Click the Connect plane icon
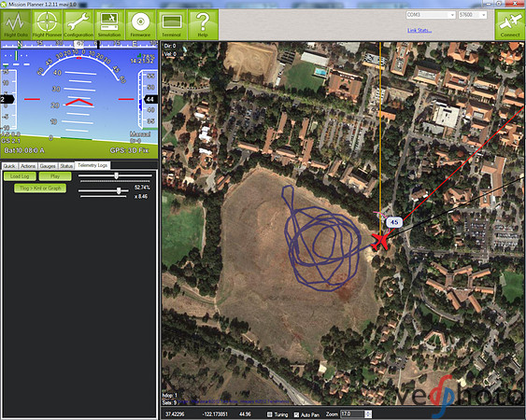Image resolution: width=526 pixels, height=420 pixels. (510, 25)
